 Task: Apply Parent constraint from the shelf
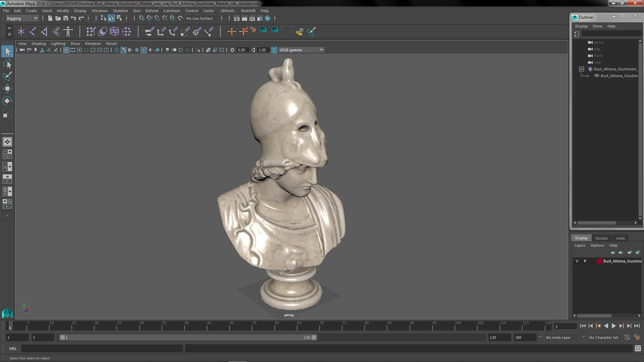tap(149, 32)
